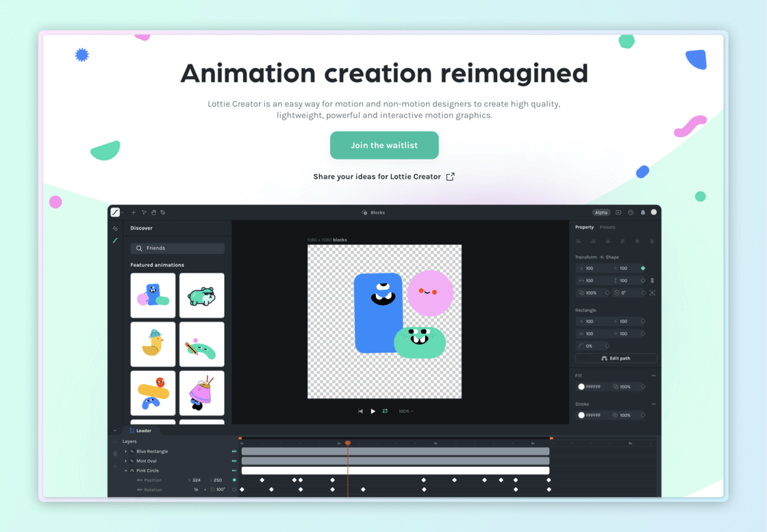Screen dimensions: 767x532
Task: Click the Blocks file icon in title bar
Action: point(364,212)
